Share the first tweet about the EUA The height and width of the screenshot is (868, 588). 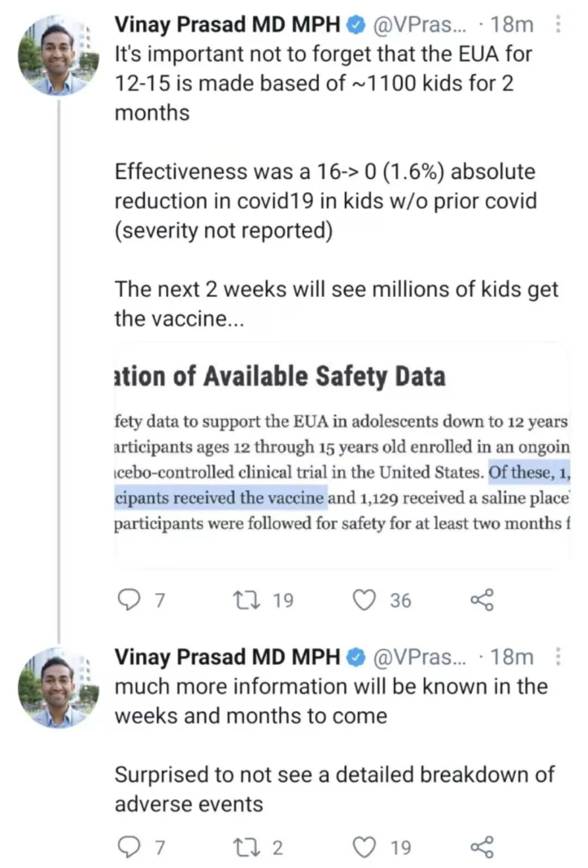(482, 600)
